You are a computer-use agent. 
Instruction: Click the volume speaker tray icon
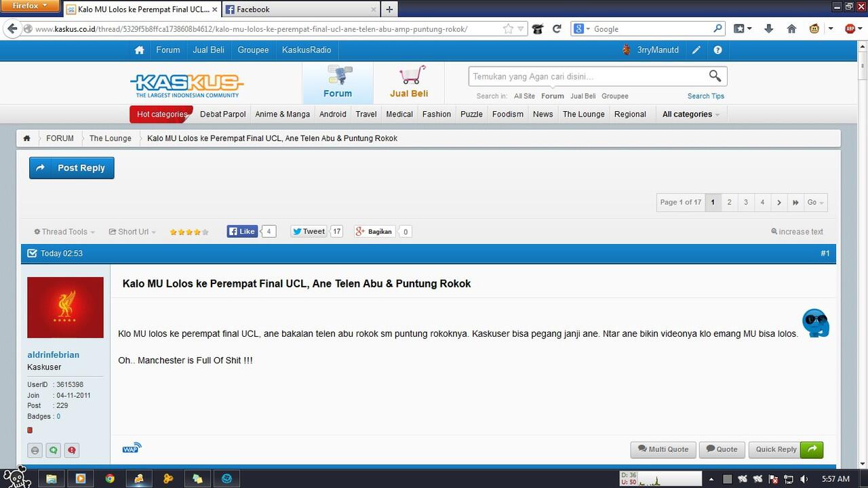click(x=804, y=479)
